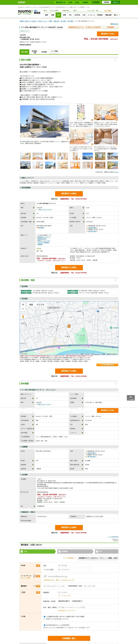138x644 pixels.
Task: Select the 物件の特徴 tab
Action: click(24, 52)
